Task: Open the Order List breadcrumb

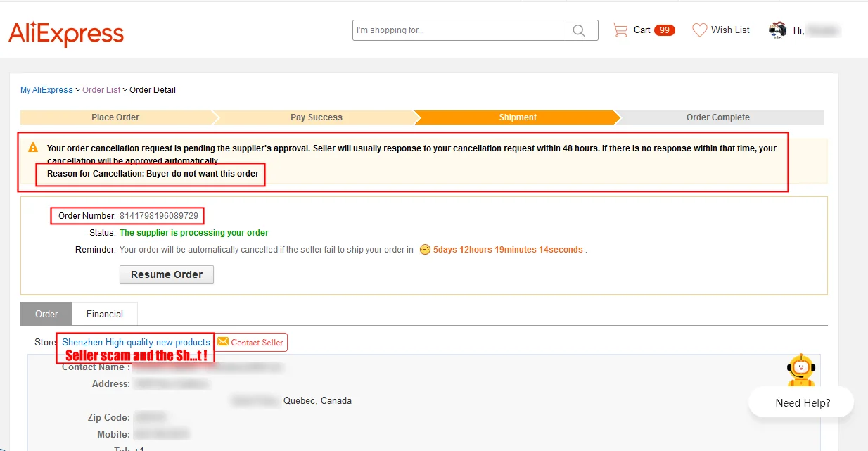Action: pyautogui.click(x=101, y=90)
